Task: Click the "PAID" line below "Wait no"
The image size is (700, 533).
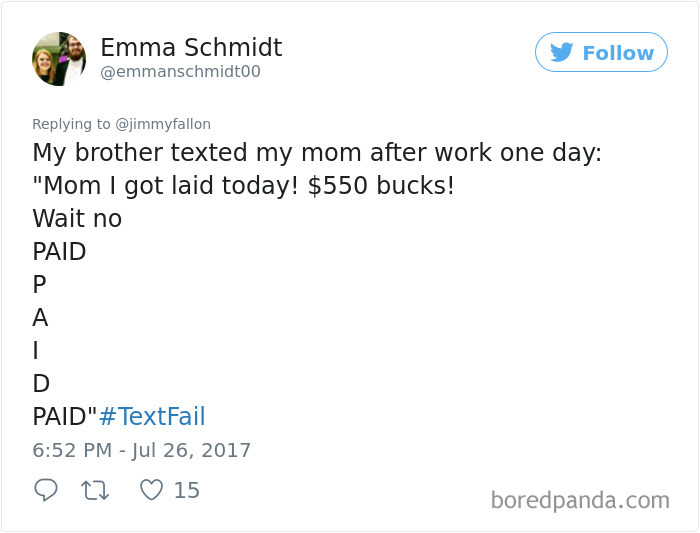Action: [x=59, y=251]
